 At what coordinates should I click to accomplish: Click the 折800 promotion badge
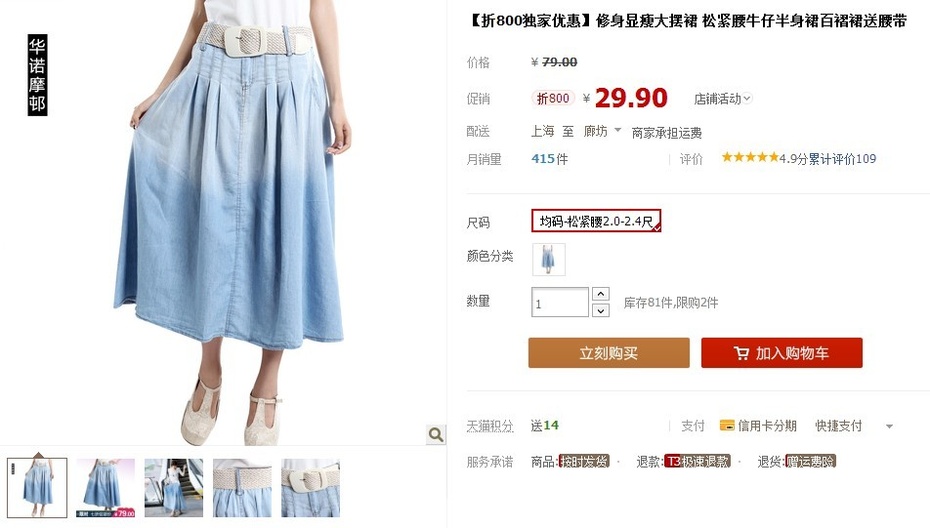(553, 98)
